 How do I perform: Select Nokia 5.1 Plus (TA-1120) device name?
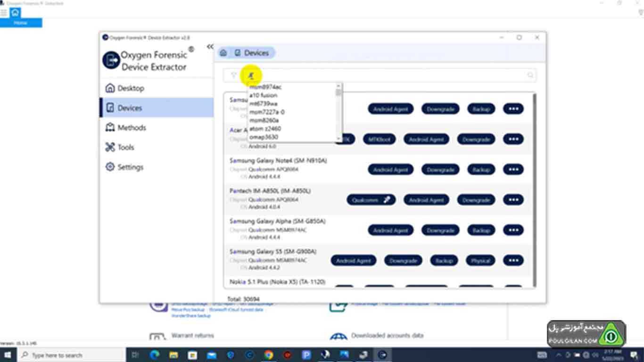point(277,282)
